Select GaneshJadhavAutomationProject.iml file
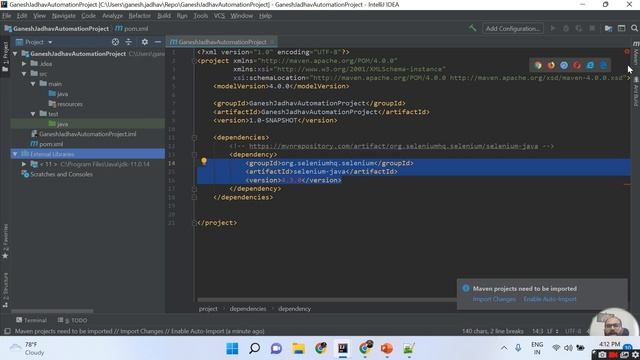This screenshot has width=640, height=360. point(84,134)
